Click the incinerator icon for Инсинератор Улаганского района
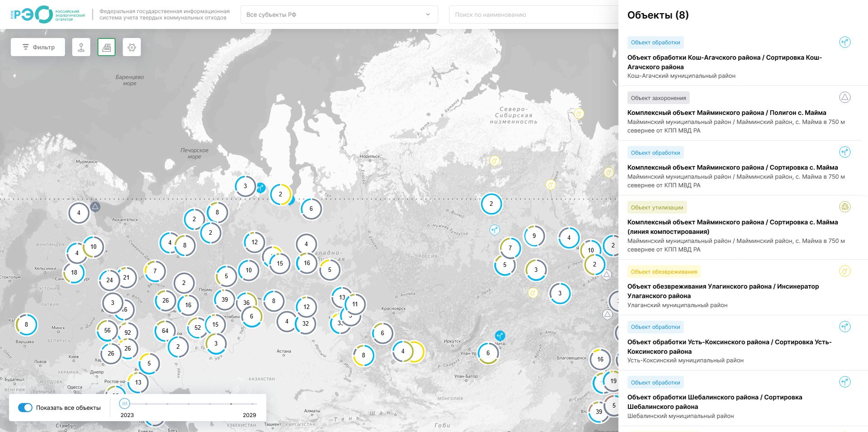Viewport: 868px width, 432px height. 845,271
